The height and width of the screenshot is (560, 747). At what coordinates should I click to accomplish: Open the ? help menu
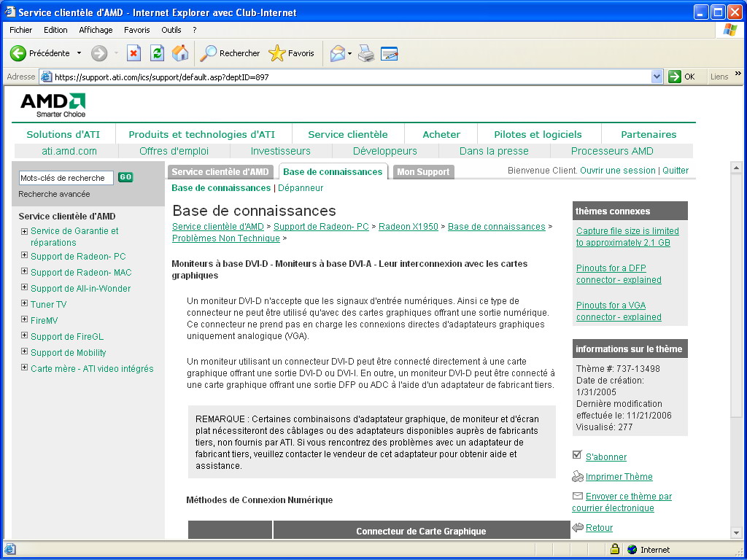[x=194, y=29]
